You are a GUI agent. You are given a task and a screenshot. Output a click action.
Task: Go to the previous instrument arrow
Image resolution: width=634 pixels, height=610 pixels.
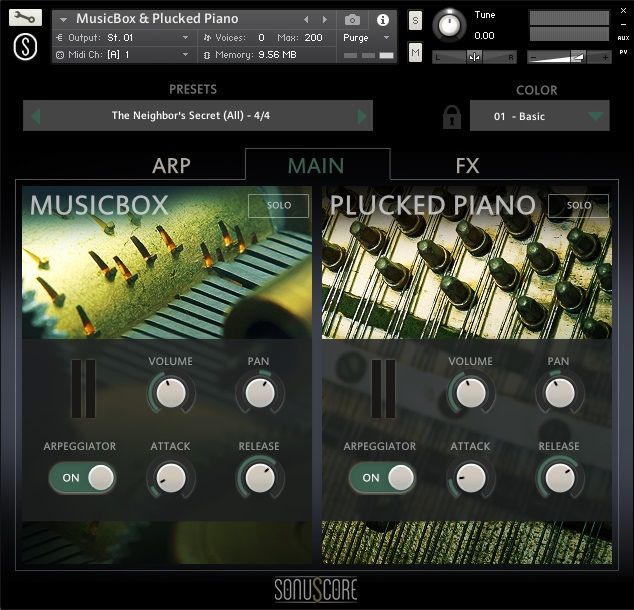(306, 19)
